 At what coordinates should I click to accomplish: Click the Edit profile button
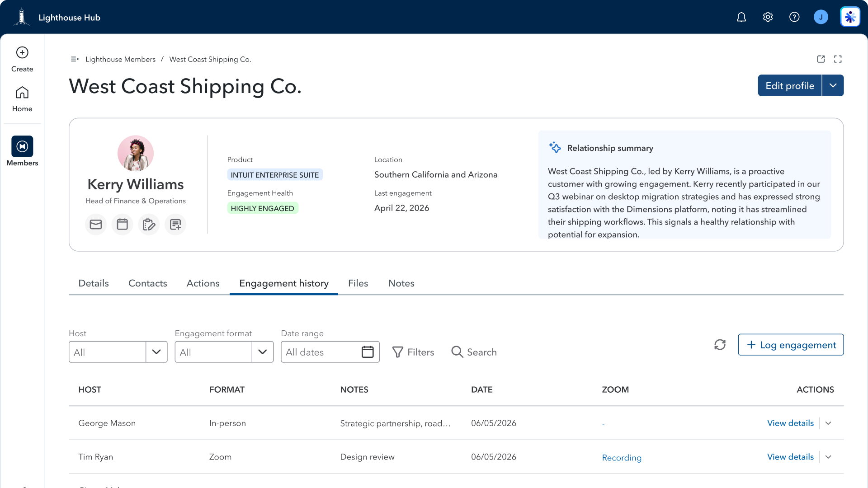pos(789,85)
